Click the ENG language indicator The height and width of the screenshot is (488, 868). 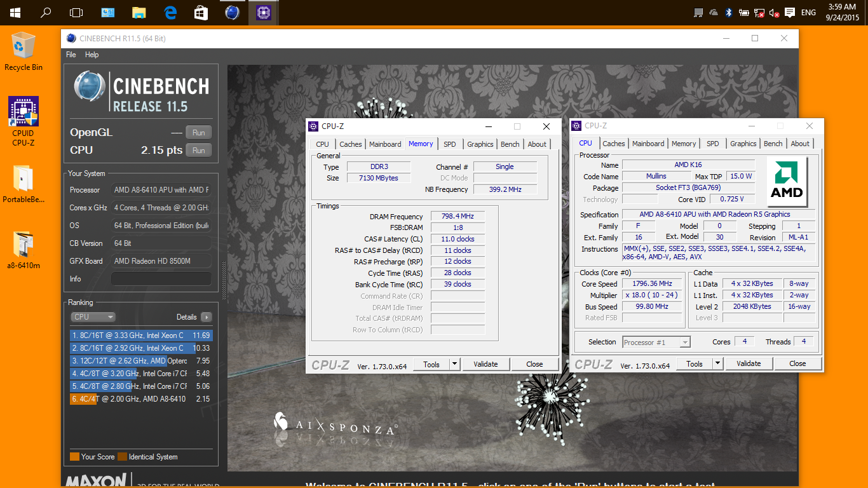808,12
